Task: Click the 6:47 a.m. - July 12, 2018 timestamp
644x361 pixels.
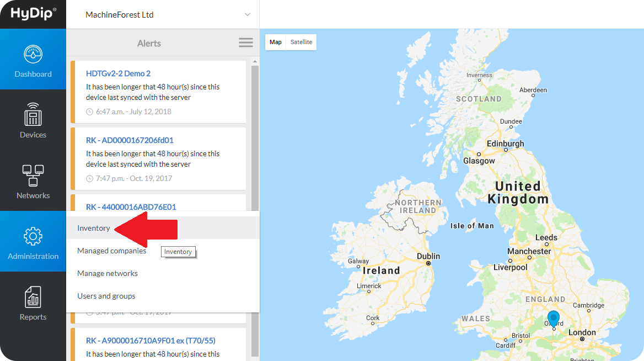Action: pos(133,112)
